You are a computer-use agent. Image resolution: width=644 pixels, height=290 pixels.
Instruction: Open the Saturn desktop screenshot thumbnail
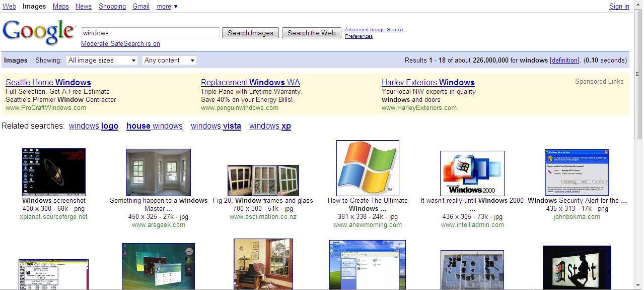pos(54,172)
